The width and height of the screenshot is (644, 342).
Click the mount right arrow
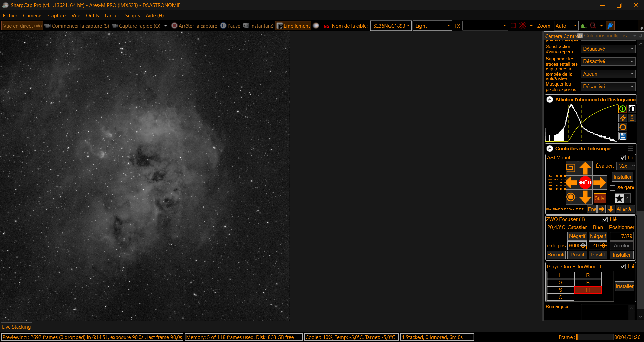click(599, 182)
